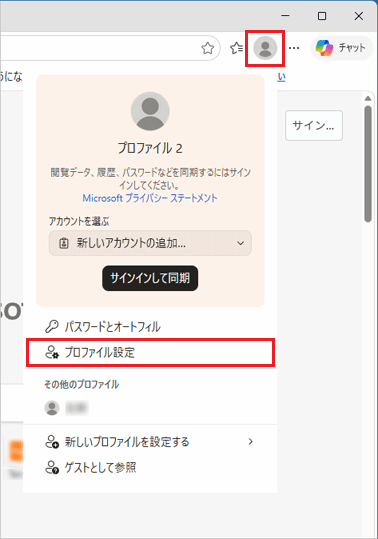Close the Edge browser window
Image resolution: width=378 pixels, height=539 pixels.
(x=358, y=16)
